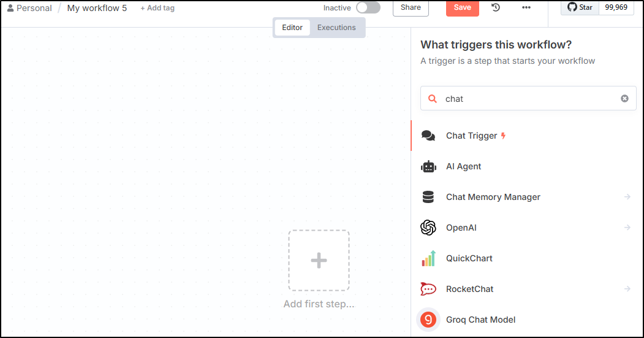Open the Share dialog

coord(411,8)
